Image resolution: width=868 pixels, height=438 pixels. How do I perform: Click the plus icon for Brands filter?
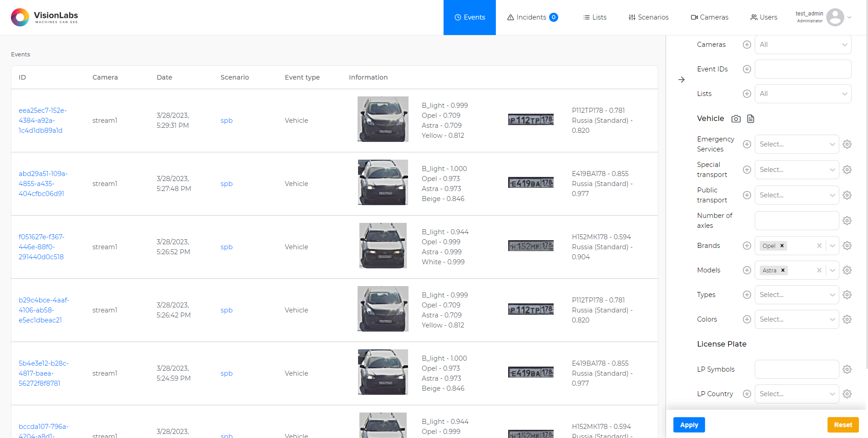point(747,246)
